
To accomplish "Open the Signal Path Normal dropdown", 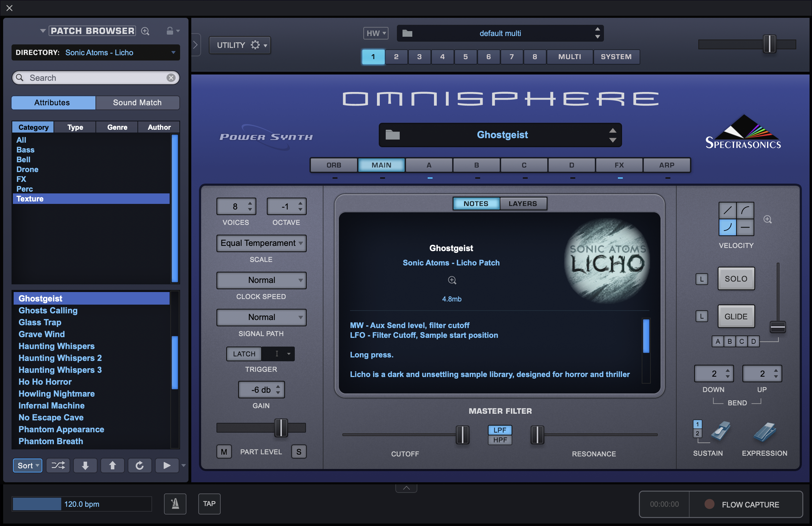I will point(262,317).
